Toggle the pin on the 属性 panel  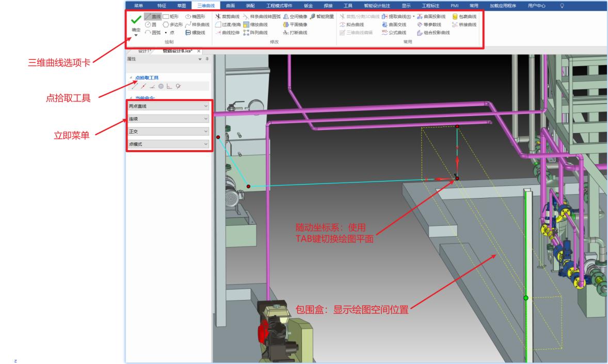pyautogui.click(x=207, y=59)
